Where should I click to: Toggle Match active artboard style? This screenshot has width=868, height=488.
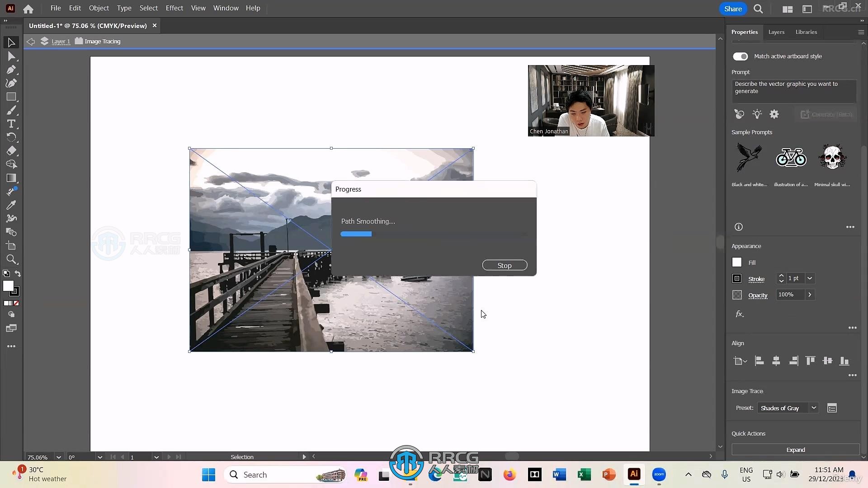pos(740,56)
